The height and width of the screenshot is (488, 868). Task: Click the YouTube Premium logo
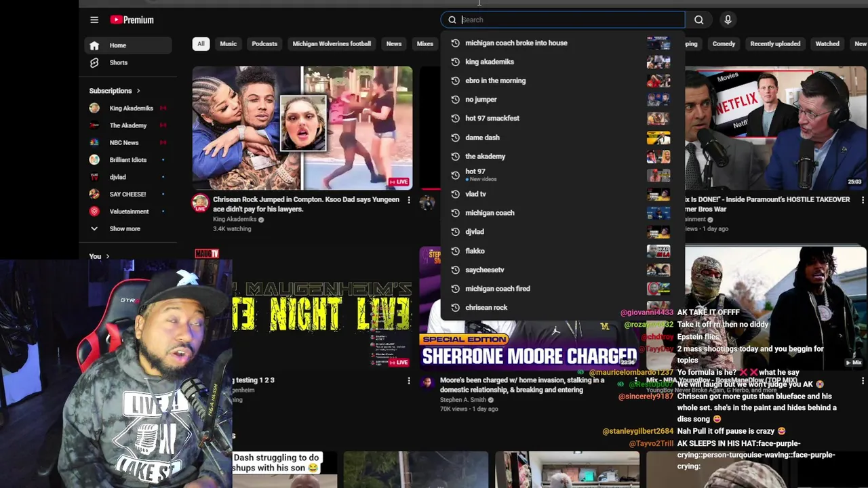132,20
